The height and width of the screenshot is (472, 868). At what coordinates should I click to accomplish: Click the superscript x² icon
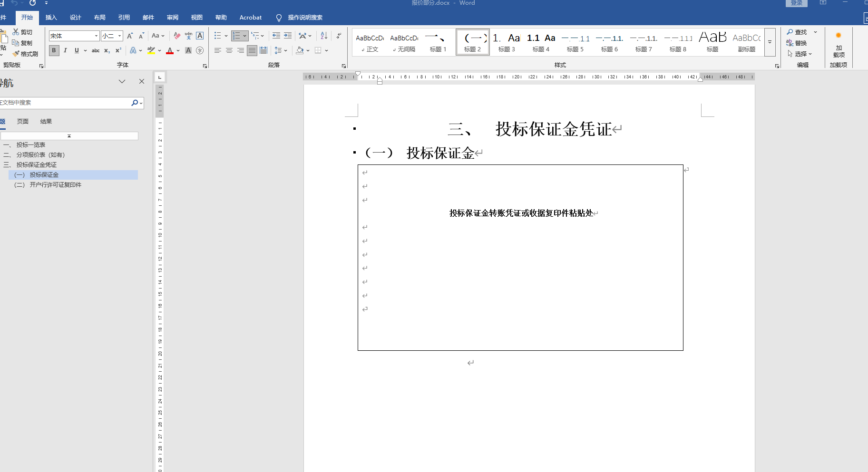point(118,50)
